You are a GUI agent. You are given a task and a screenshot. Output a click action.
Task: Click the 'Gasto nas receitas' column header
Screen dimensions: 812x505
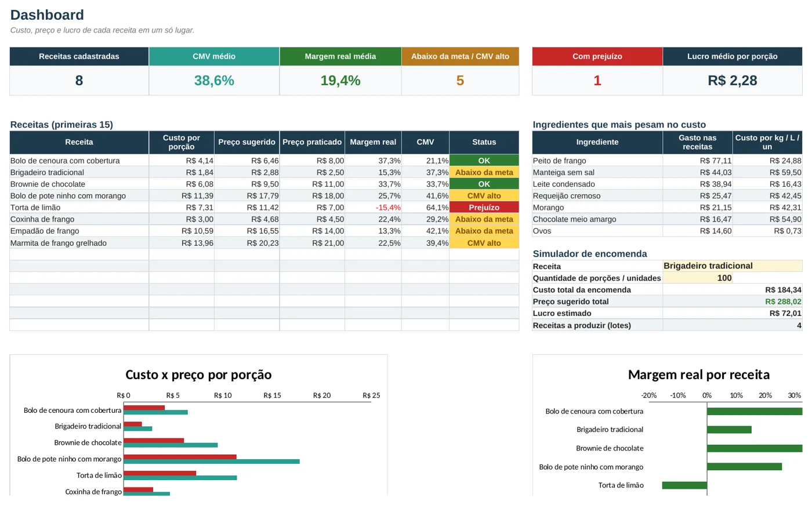click(698, 142)
